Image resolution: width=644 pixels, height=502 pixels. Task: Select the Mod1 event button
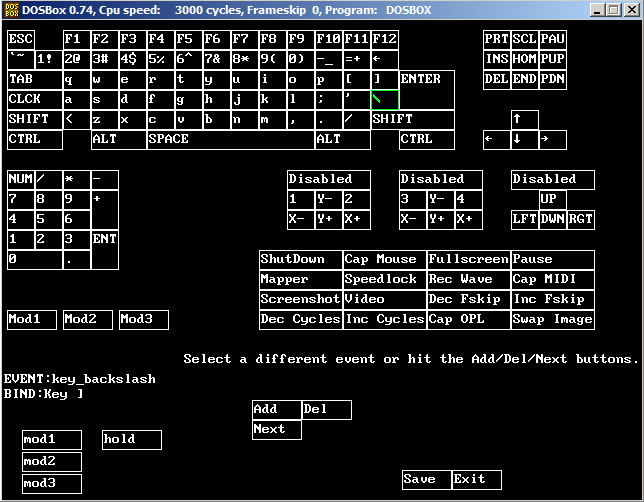tap(32, 320)
